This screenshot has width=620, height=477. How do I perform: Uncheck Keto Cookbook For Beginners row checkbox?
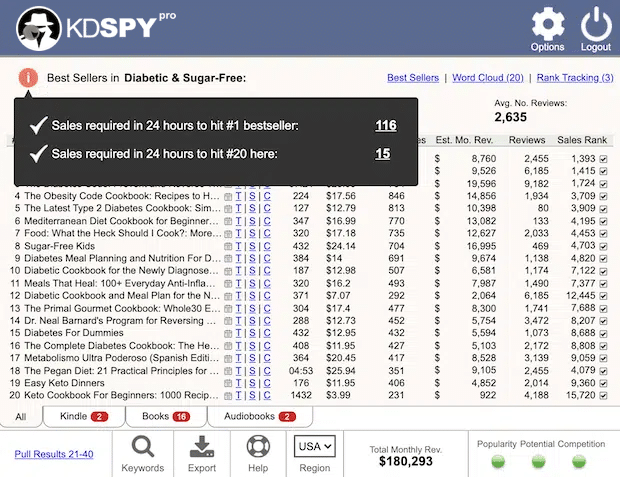pyautogui.click(x=603, y=396)
